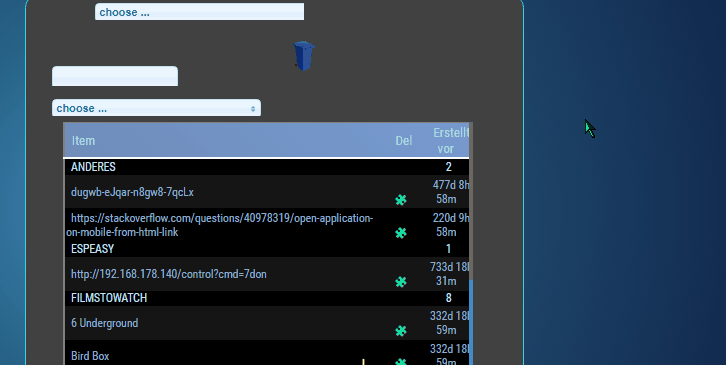
Task: Select the ESPEASY category row
Action: pyautogui.click(x=266, y=249)
